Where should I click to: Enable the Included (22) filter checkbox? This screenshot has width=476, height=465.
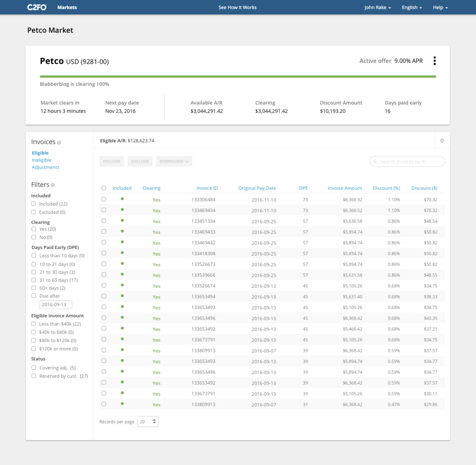click(34, 204)
